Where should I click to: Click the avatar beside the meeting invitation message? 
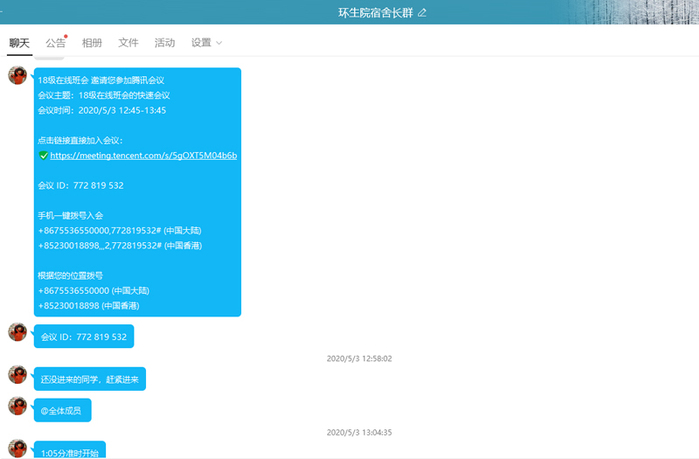click(17, 76)
